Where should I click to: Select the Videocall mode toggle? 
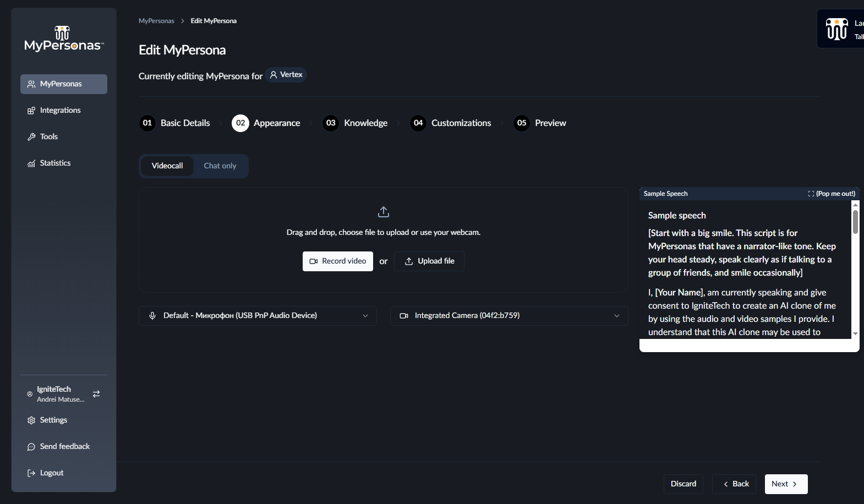(x=167, y=166)
